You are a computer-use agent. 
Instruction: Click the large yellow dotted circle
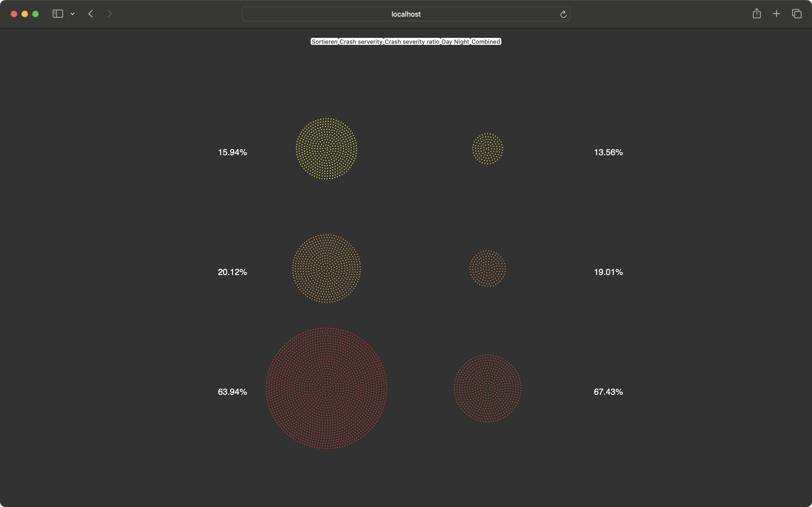326,149
